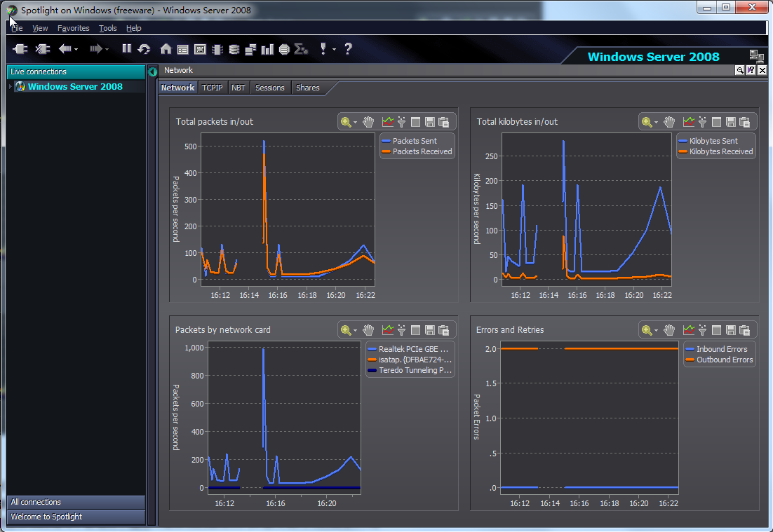This screenshot has width=773, height=532.
Task: Click the Connect plug icon in toolbar
Action: 20,49
